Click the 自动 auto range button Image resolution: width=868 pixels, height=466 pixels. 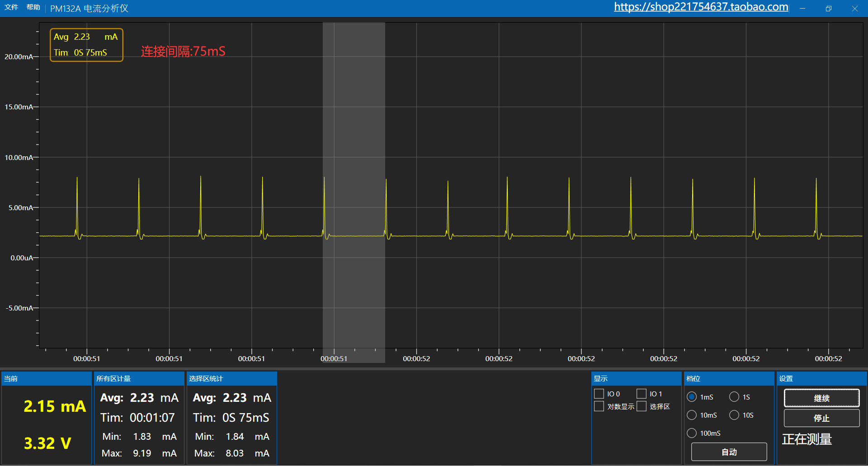(729, 452)
